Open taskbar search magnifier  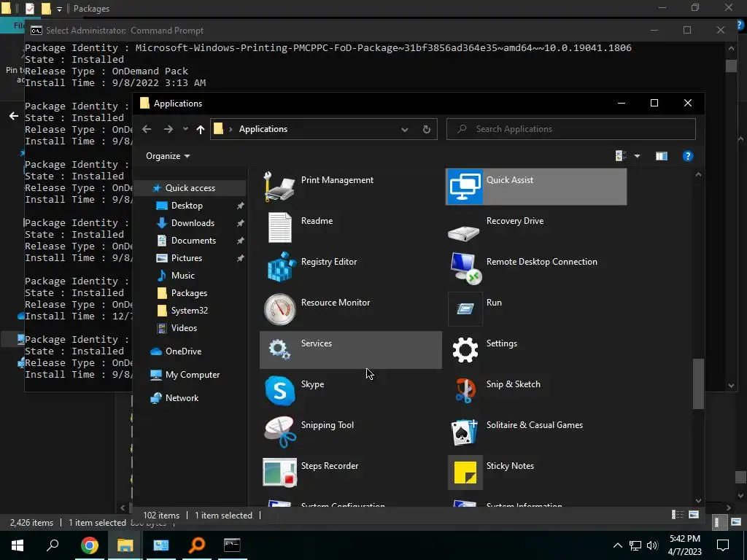pos(53,545)
